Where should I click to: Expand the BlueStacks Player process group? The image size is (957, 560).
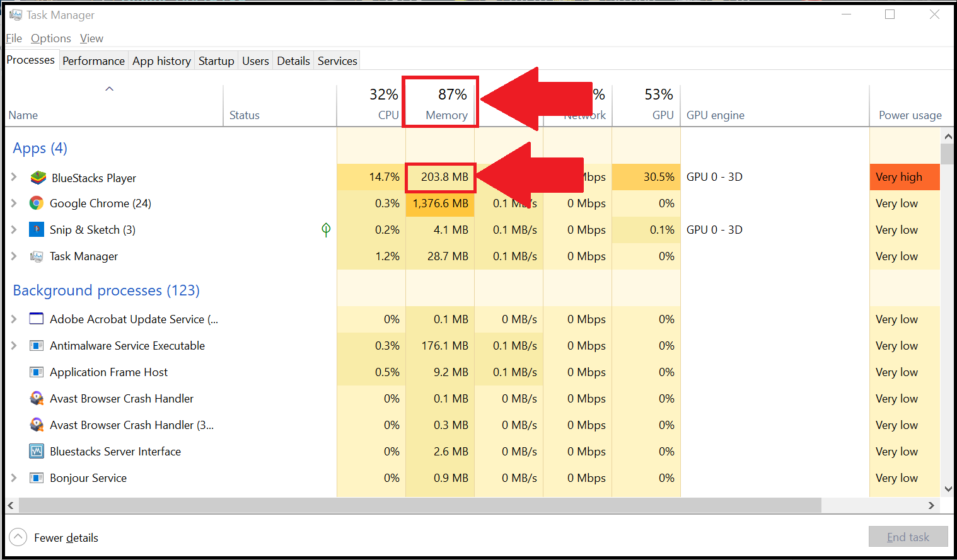click(x=14, y=177)
